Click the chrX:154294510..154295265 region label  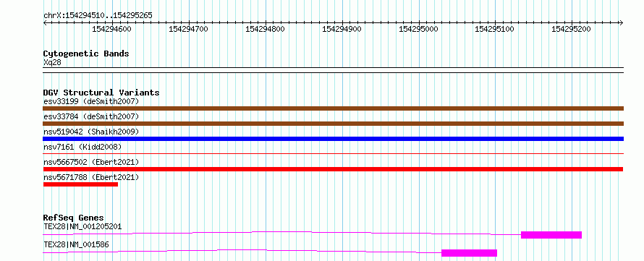pos(98,16)
